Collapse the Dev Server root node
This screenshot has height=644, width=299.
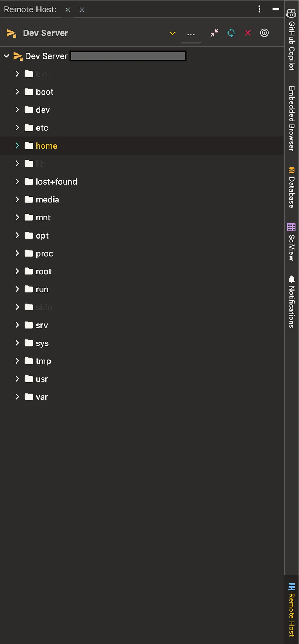coord(6,56)
